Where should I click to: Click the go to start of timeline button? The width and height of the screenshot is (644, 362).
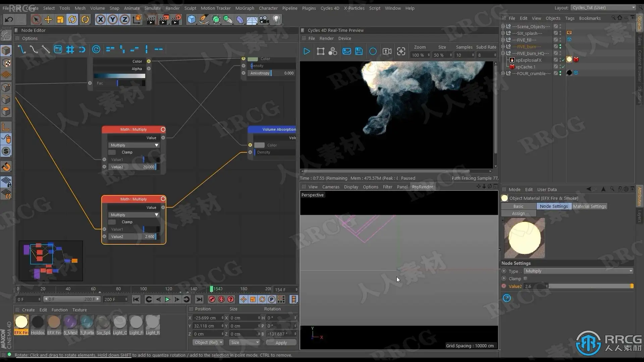click(136, 299)
